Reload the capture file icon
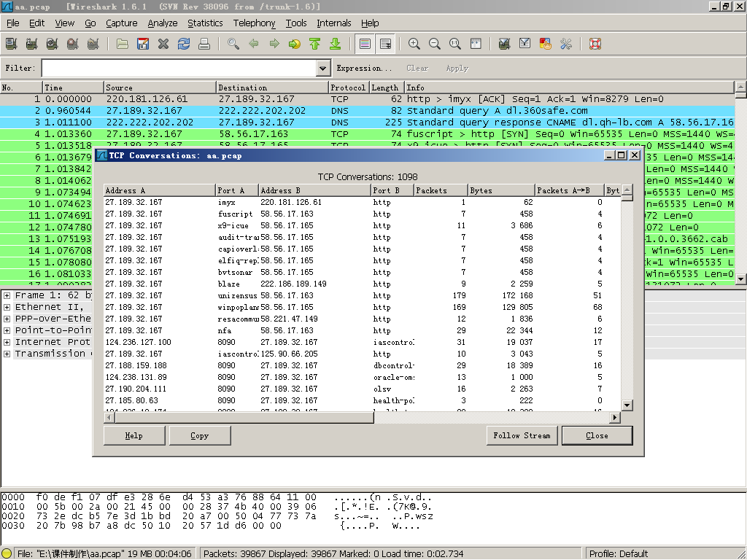Screen dimensions: 747x560 coord(184,44)
